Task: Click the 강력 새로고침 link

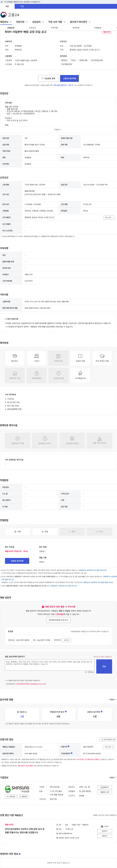Action: [x=62, y=85]
